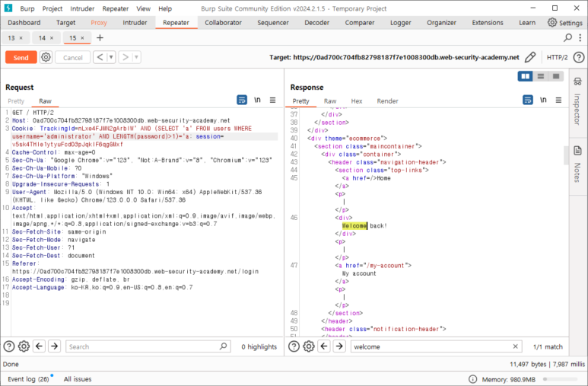
Task: Go to next request search match
Action: pyautogui.click(x=54, y=346)
